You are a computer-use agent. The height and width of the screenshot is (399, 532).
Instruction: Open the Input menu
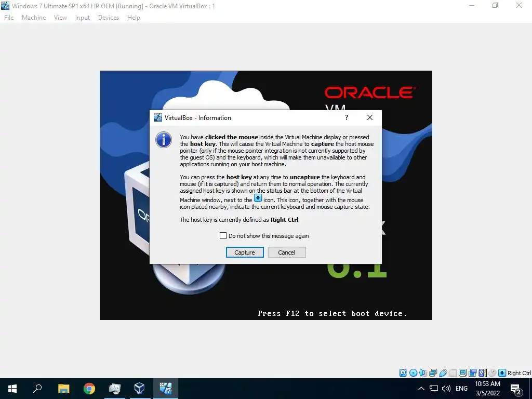[x=83, y=18]
